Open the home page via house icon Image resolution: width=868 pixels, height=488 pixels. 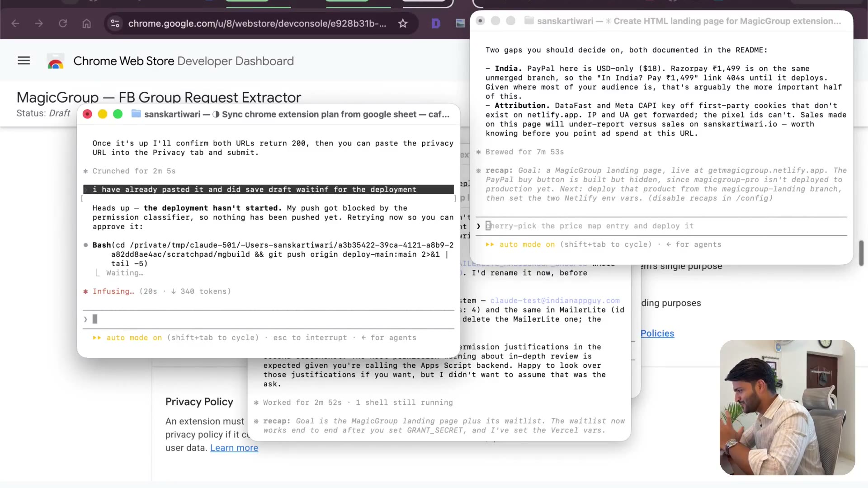pos(86,23)
